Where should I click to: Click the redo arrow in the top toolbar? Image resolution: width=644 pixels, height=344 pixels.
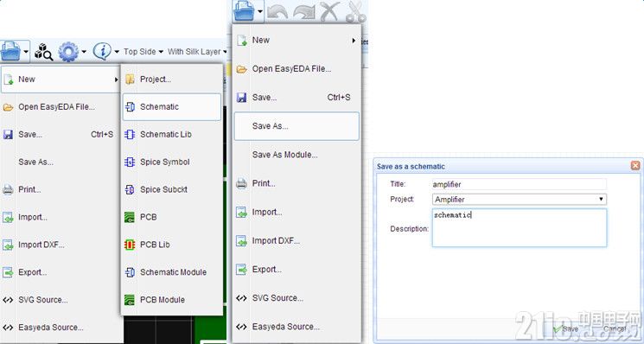tap(304, 11)
